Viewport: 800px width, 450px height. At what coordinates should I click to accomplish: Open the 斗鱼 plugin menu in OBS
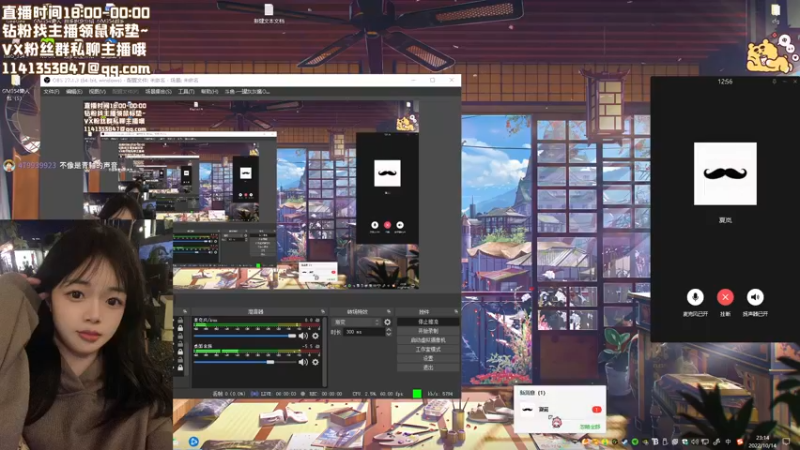pyautogui.click(x=247, y=91)
